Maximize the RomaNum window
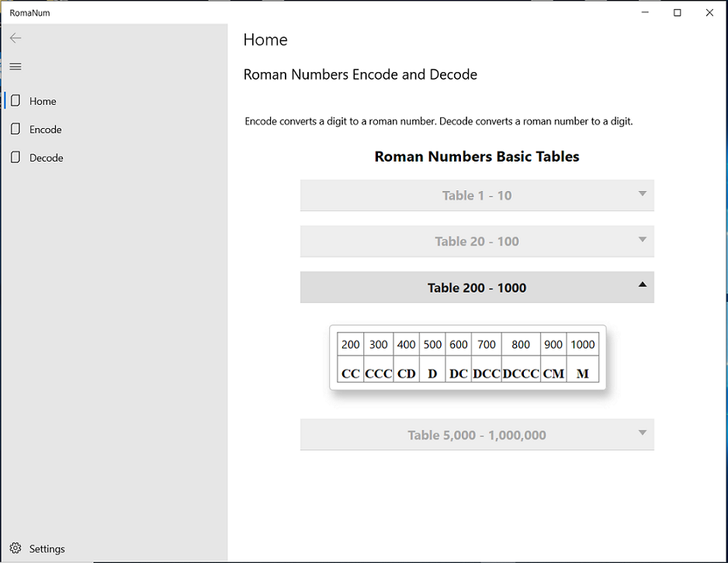This screenshot has width=728, height=563. 678,12
